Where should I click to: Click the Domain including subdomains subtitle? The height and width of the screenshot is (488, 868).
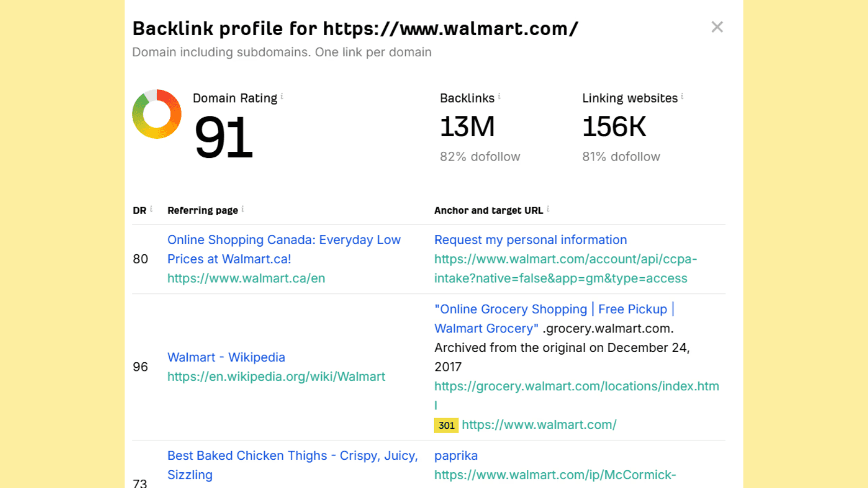[x=282, y=52]
